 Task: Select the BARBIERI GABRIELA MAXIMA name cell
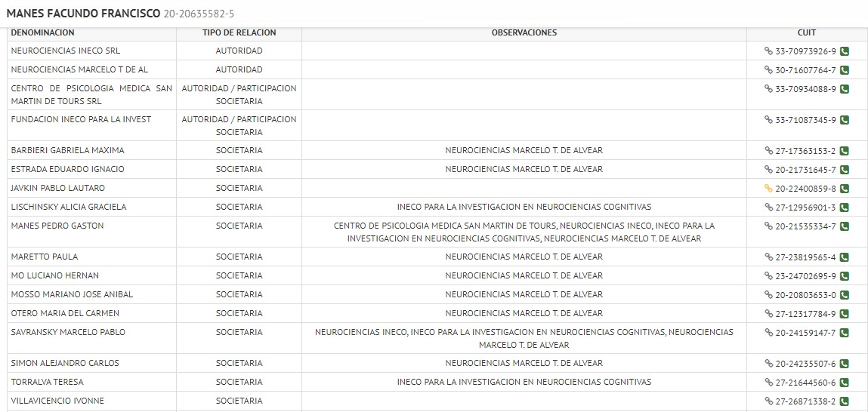91,150
